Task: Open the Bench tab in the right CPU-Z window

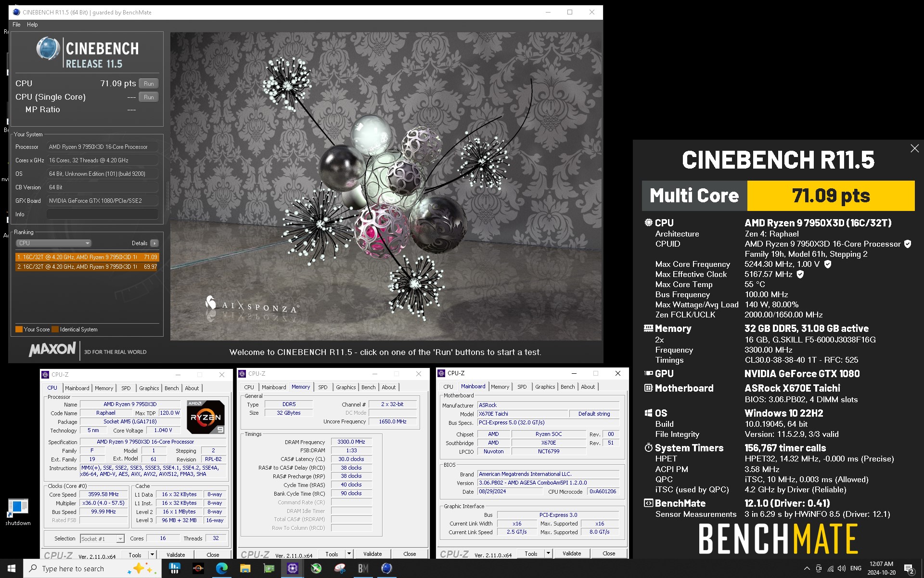Action: pyautogui.click(x=567, y=387)
